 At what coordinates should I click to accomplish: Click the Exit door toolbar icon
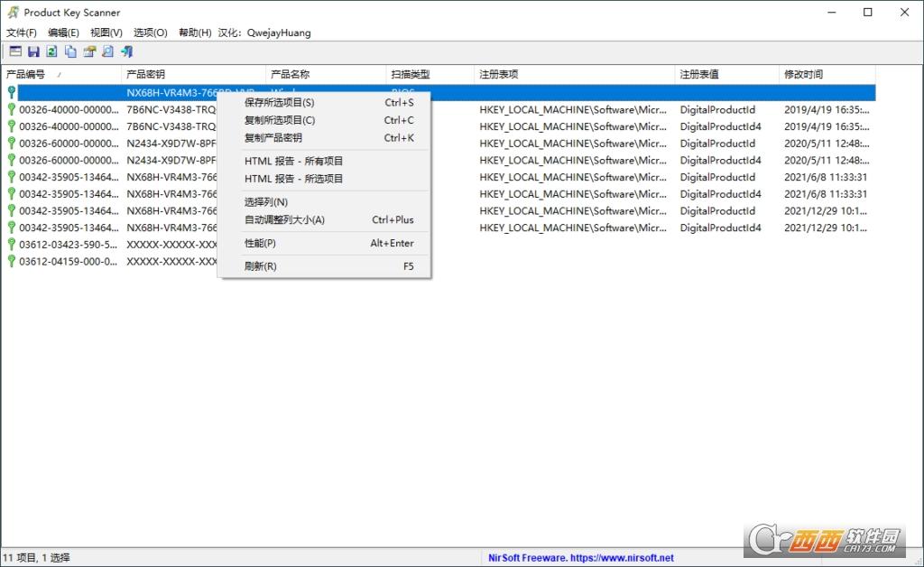point(126,51)
